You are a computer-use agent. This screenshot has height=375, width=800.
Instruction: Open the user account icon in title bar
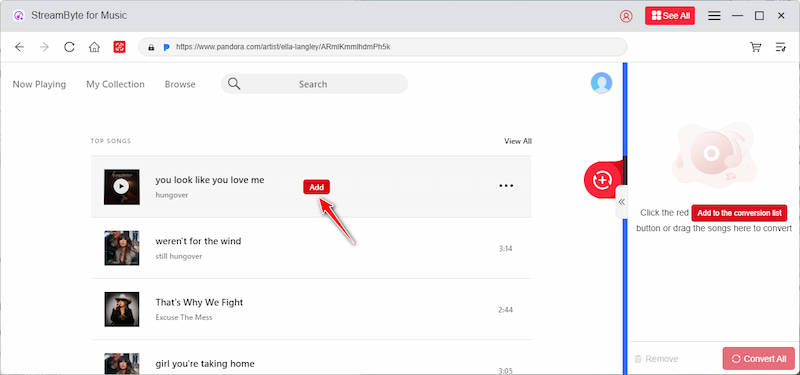[x=626, y=16]
